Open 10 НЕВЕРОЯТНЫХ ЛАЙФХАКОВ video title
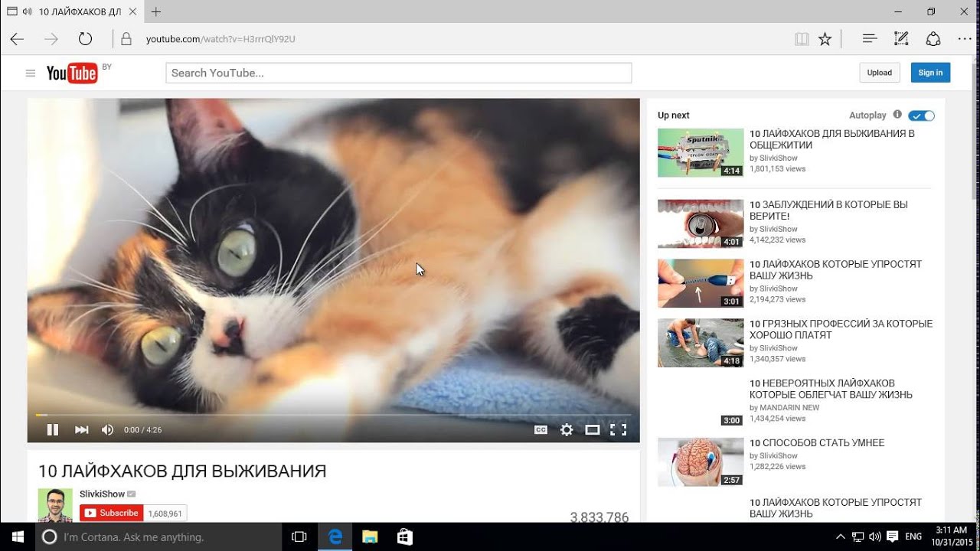The image size is (980, 551). click(x=831, y=390)
